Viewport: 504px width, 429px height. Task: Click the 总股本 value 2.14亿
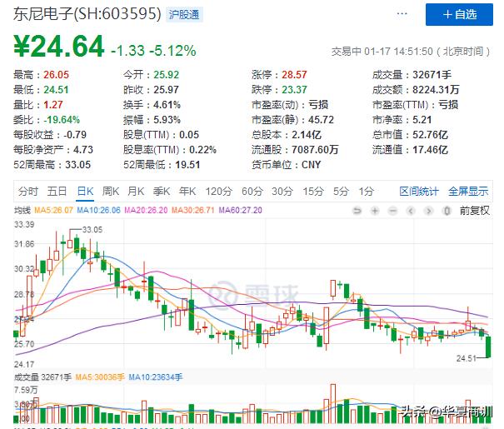pos(307,135)
